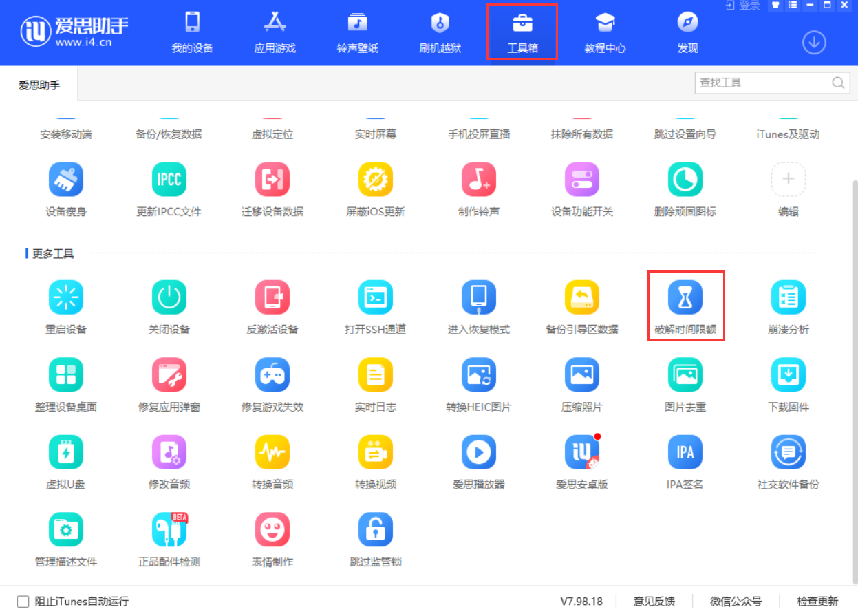Expand the circular download arrow panel
Screen dimensions: 858x616
(814, 42)
